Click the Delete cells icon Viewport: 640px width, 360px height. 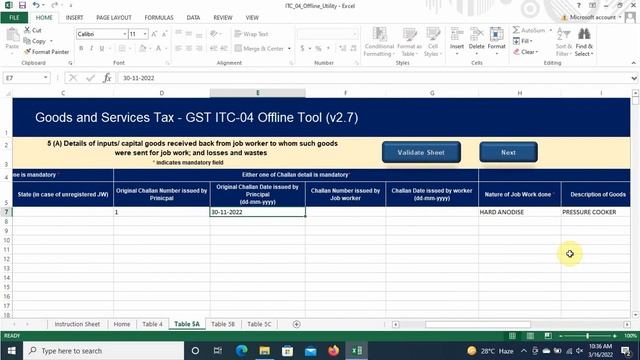(476, 34)
